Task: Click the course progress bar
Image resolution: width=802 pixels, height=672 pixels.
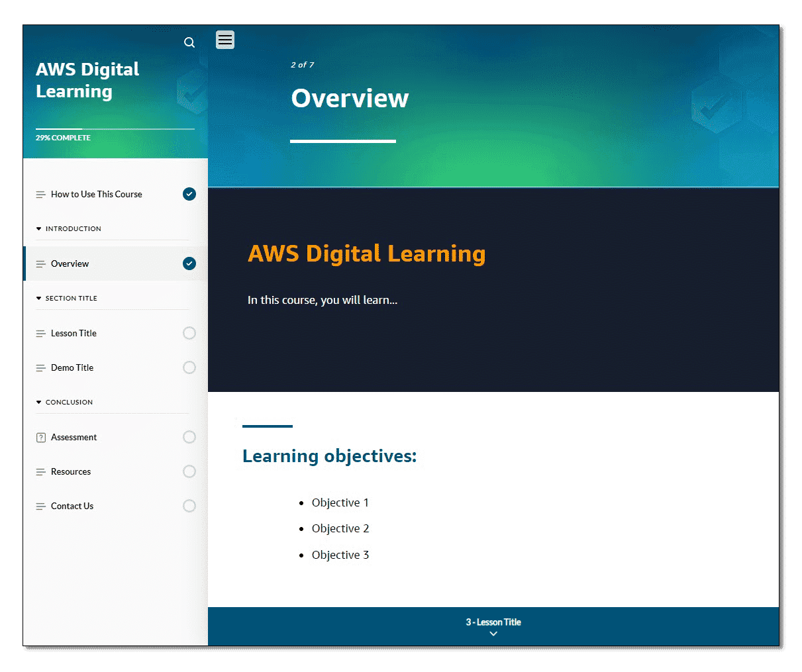Action: pos(115,128)
